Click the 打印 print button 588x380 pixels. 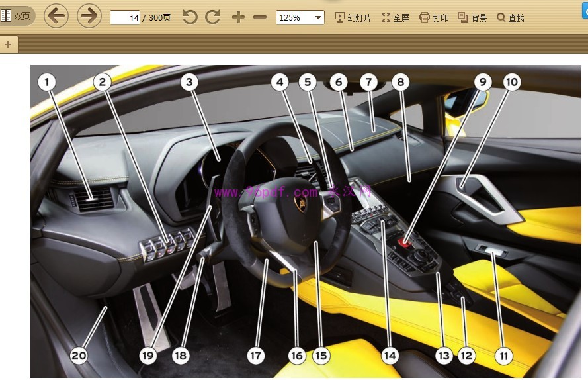click(434, 18)
